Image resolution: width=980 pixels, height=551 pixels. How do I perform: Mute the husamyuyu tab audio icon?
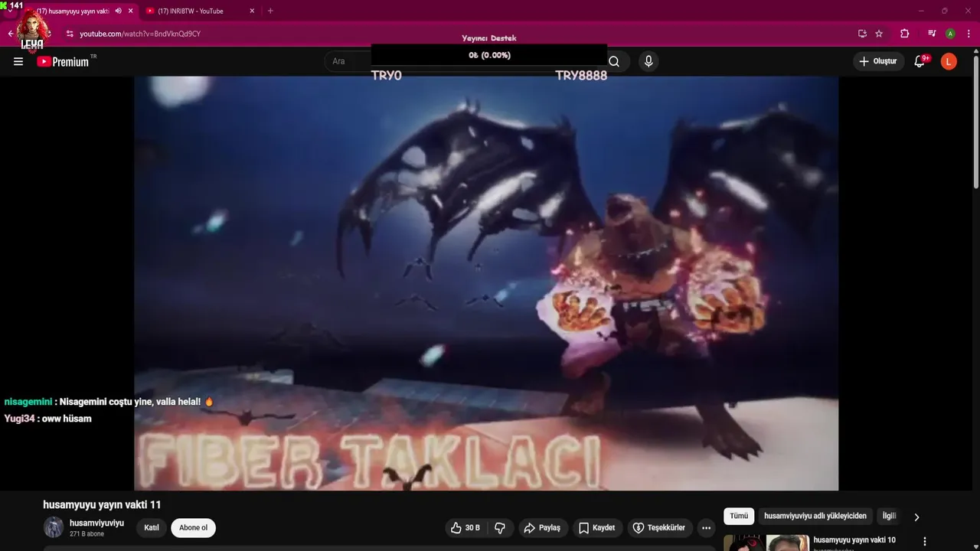pyautogui.click(x=118, y=11)
